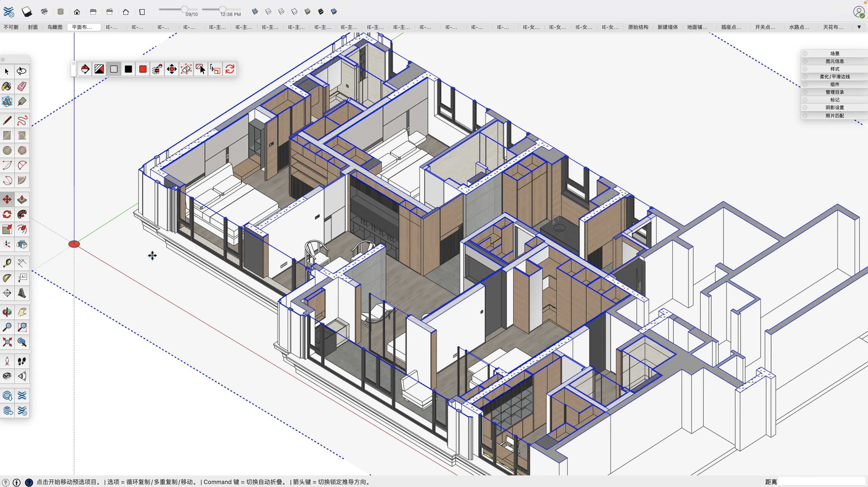Activate the Push/Pull tool
The width and height of the screenshot is (868, 487).
pos(22,199)
